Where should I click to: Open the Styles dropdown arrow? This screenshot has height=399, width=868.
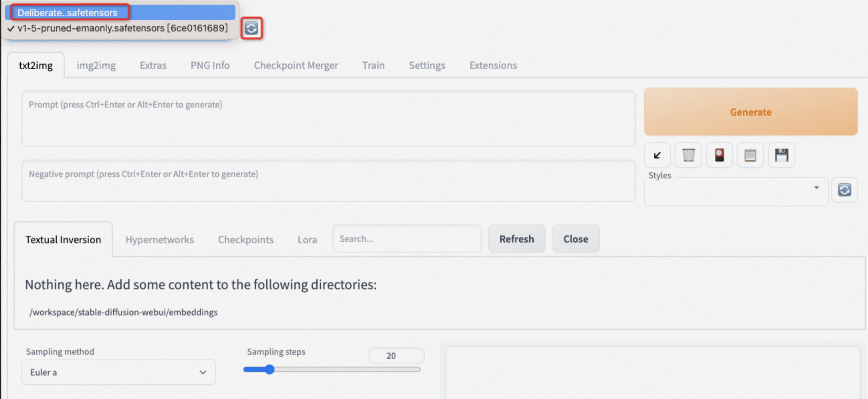click(816, 187)
